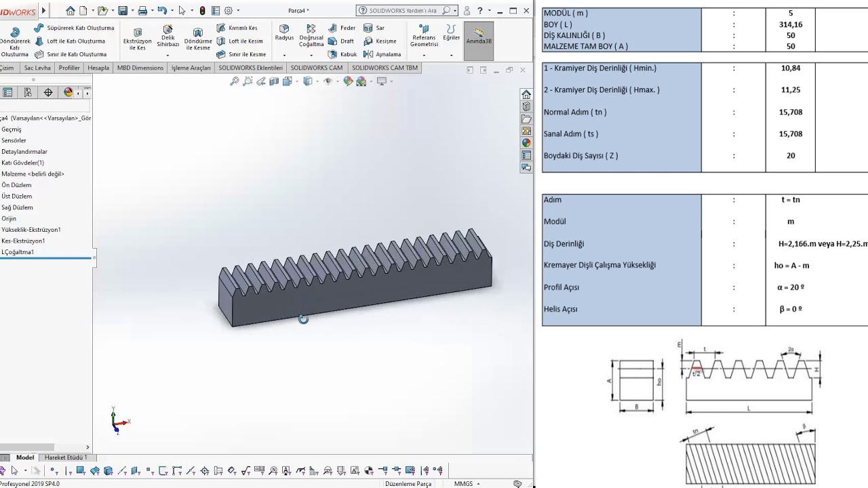Open SolidWorks Resources home task pane
The height and width of the screenshot is (488, 868).
pyautogui.click(x=526, y=94)
